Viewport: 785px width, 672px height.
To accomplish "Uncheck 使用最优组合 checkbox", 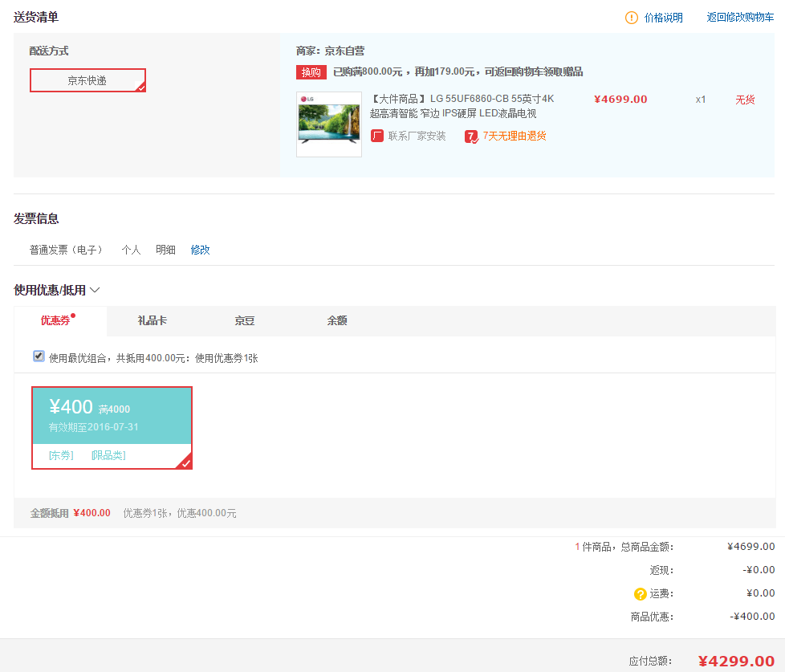I will click(39, 356).
